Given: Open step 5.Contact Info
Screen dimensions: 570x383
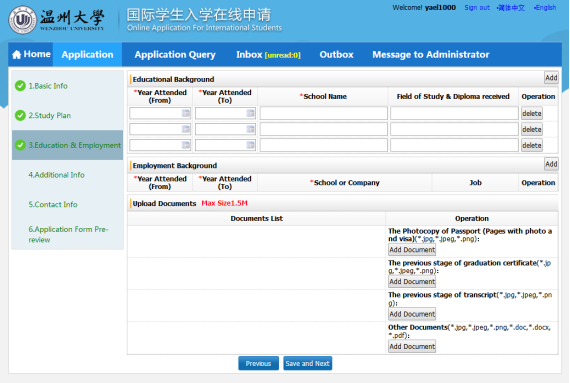Looking at the screenshot, I should [x=53, y=204].
